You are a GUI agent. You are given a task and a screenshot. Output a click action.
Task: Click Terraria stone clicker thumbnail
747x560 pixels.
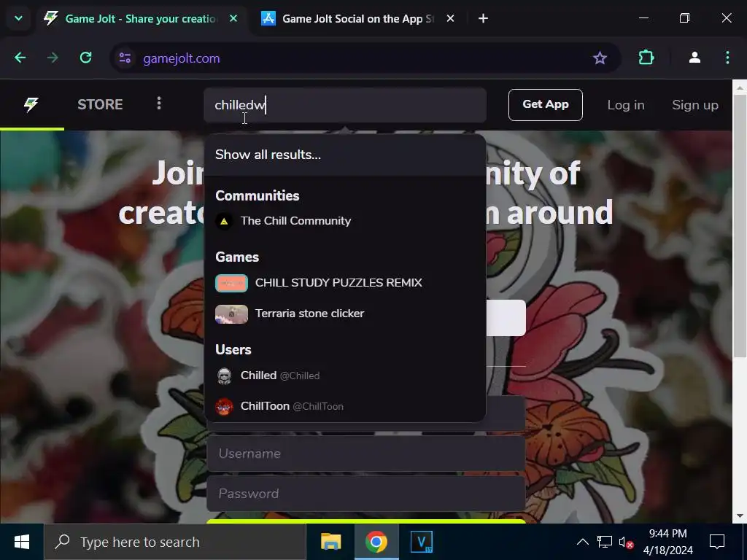pos(231,314)
